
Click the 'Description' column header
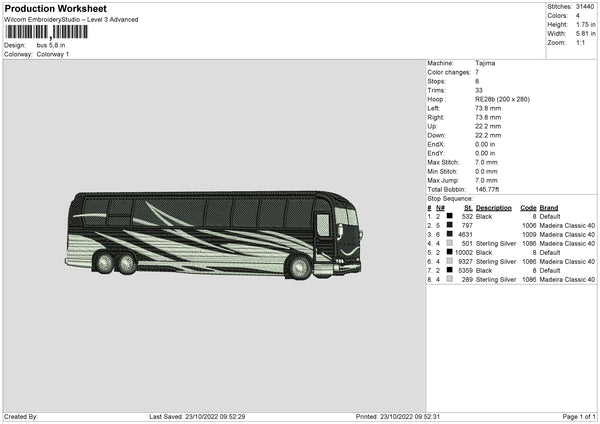pos(494,208)
